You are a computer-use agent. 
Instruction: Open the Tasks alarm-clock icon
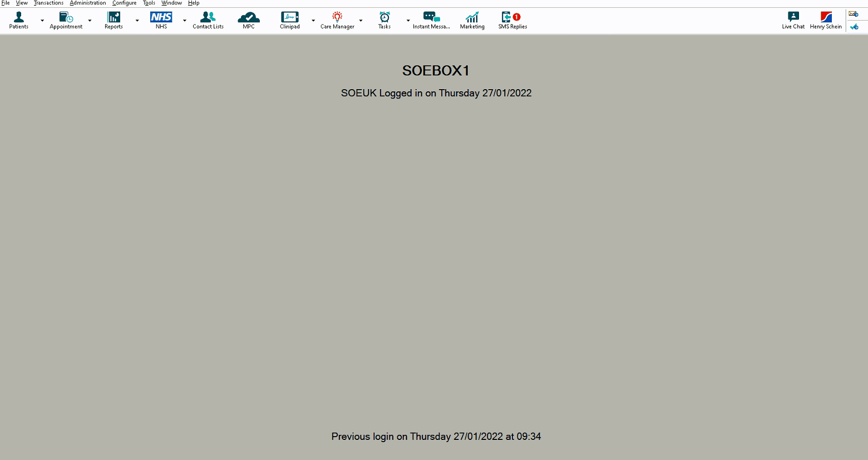pos(384,18)
